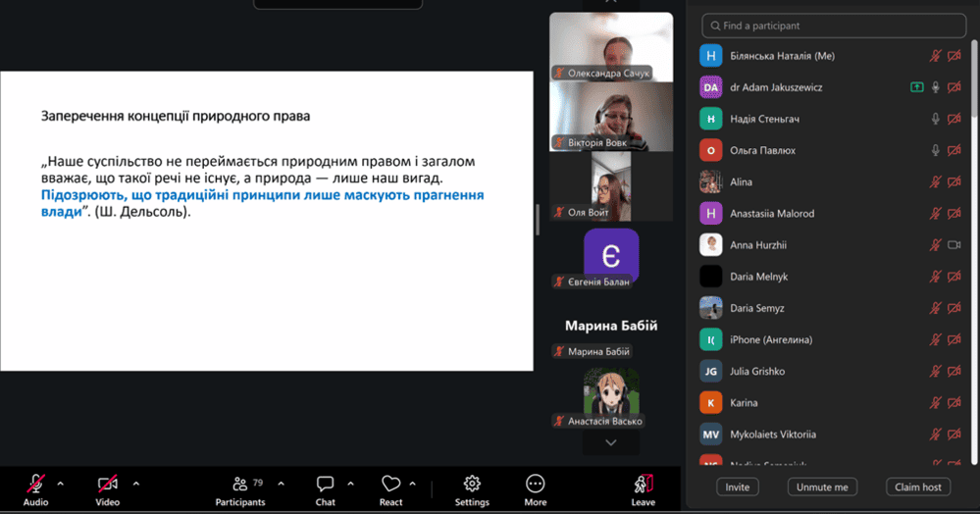Screen dimensions: 980x514
Task: Click dr Adam Jakuszewicz's screen share icon
Action: pos(916,87)
